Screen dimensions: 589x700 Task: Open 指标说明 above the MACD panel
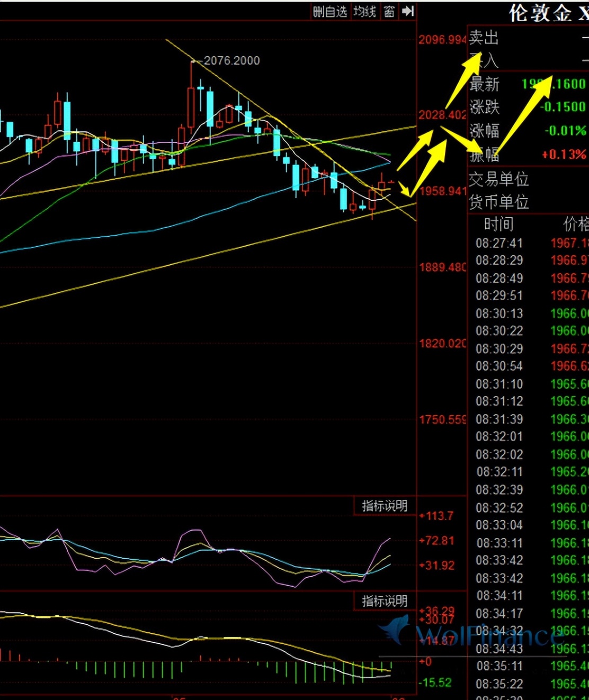(385, 601)
